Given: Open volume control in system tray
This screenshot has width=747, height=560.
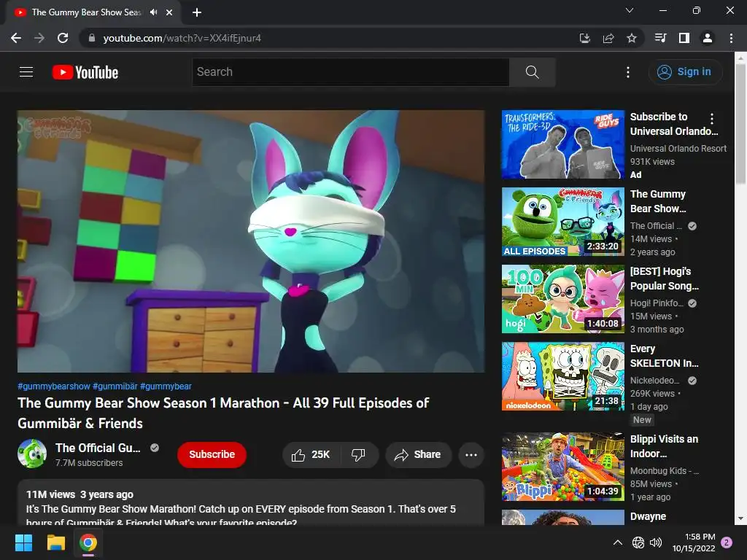Looking at the screenshot, I should pos(656,542).
